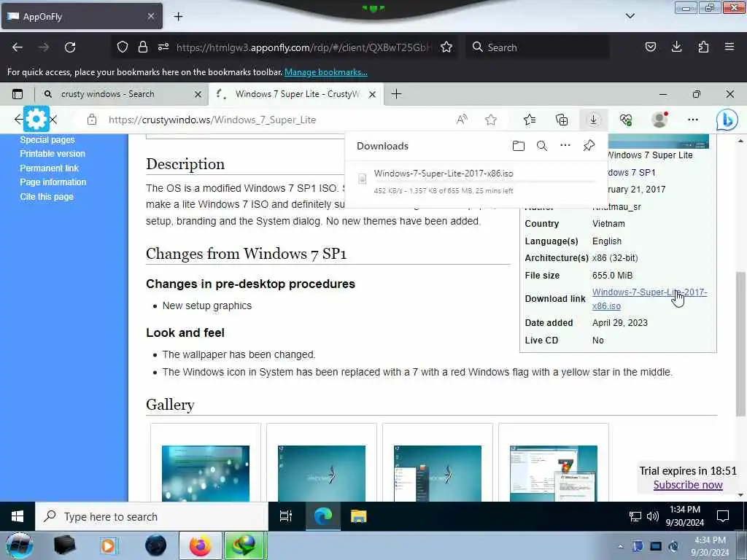Open new Firefox tab with plus button
This screenshot has width=747, height=560.
(x=178, y=17)
